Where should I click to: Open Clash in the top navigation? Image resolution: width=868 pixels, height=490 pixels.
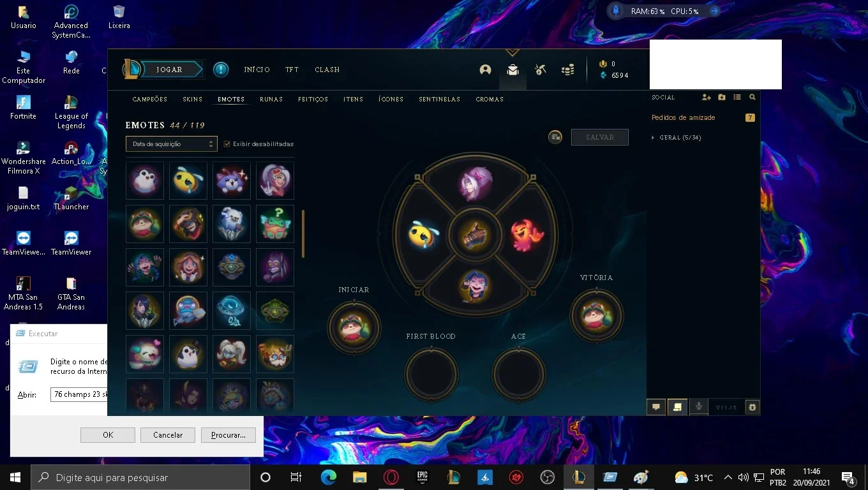pos(327,70)
